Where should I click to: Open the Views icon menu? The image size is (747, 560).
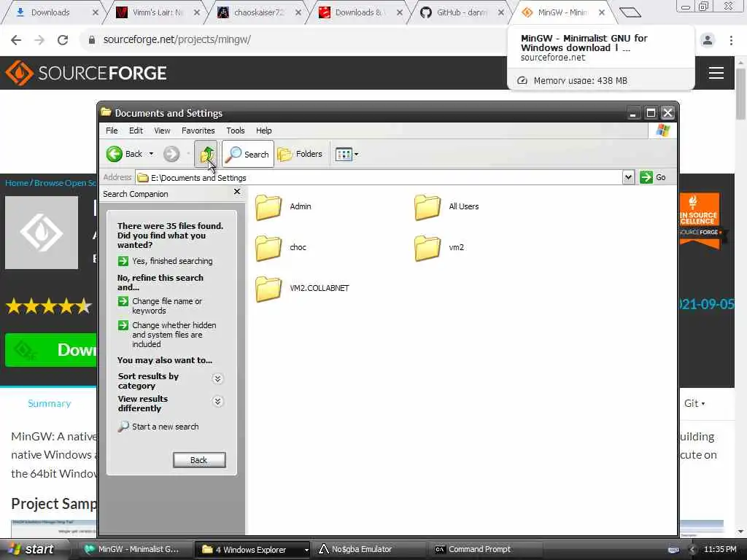click(x=347, y=154)
